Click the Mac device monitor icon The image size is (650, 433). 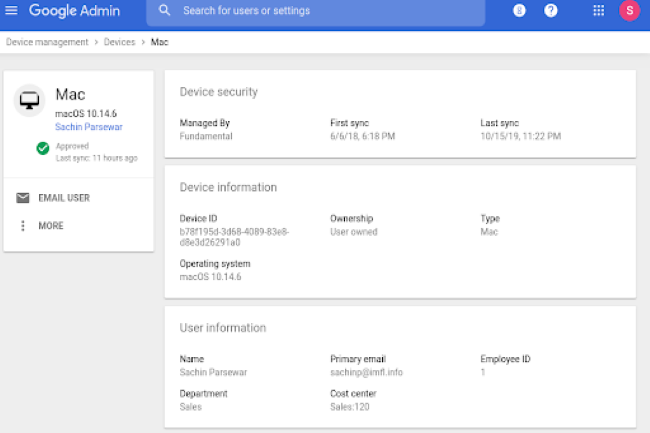pyautogui.click(x=29, y=100)
